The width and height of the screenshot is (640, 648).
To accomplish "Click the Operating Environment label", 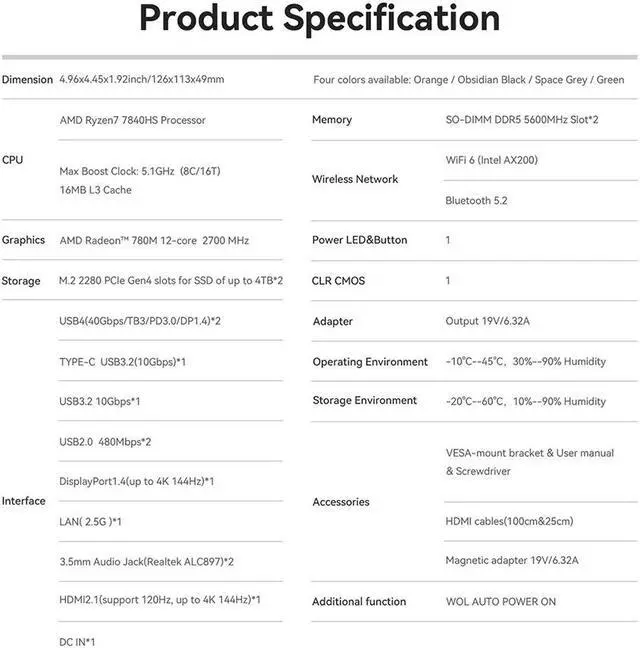I will click(x=370, y=362).
